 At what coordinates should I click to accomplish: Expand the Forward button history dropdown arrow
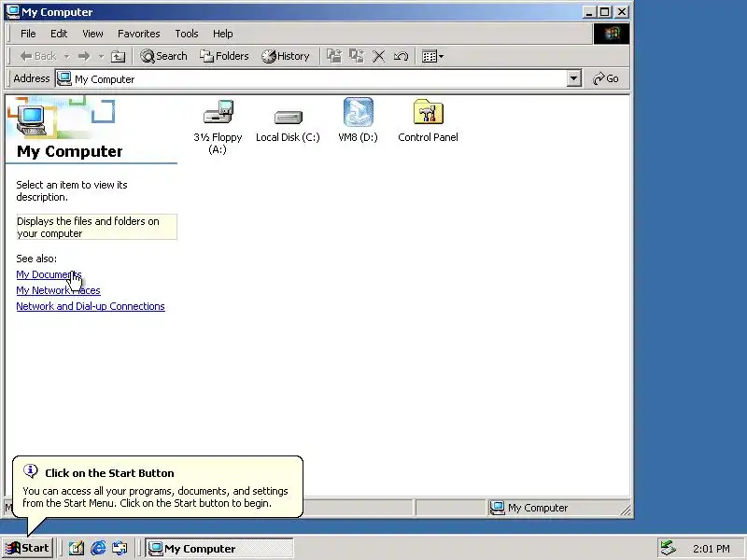point(101,57)
